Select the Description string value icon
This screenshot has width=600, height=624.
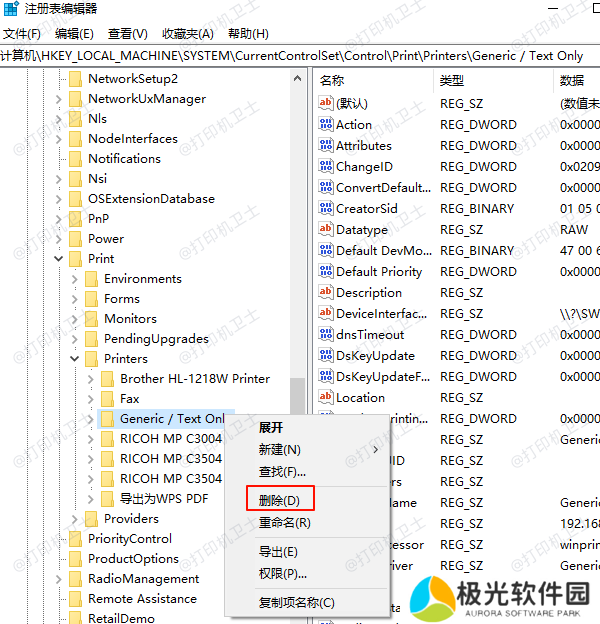[x=325, y=293]
